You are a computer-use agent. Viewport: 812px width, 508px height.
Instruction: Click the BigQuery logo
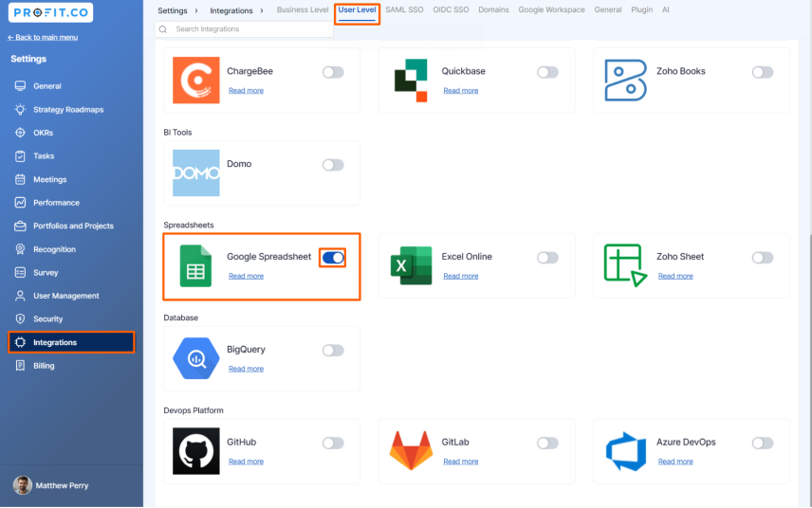[x=195, y=358]
